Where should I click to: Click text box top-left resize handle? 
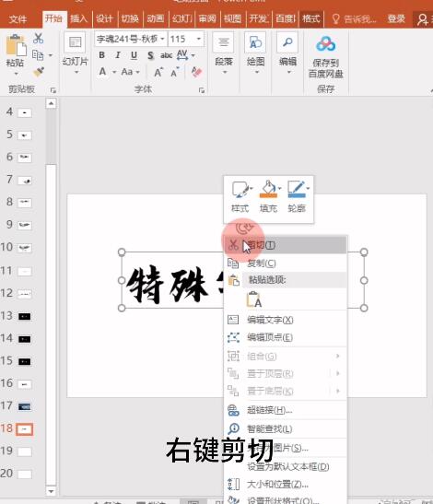(122, 252)
